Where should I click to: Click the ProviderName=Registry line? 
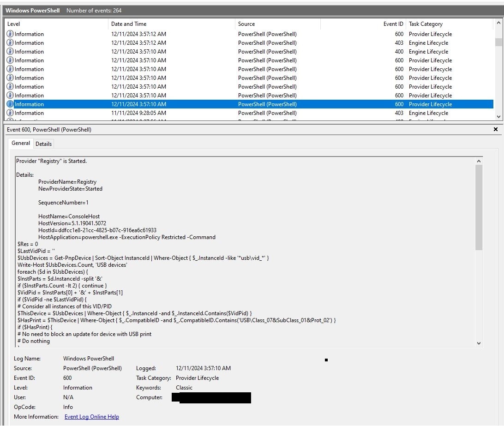pyautogui.click(x=67, y=182)
